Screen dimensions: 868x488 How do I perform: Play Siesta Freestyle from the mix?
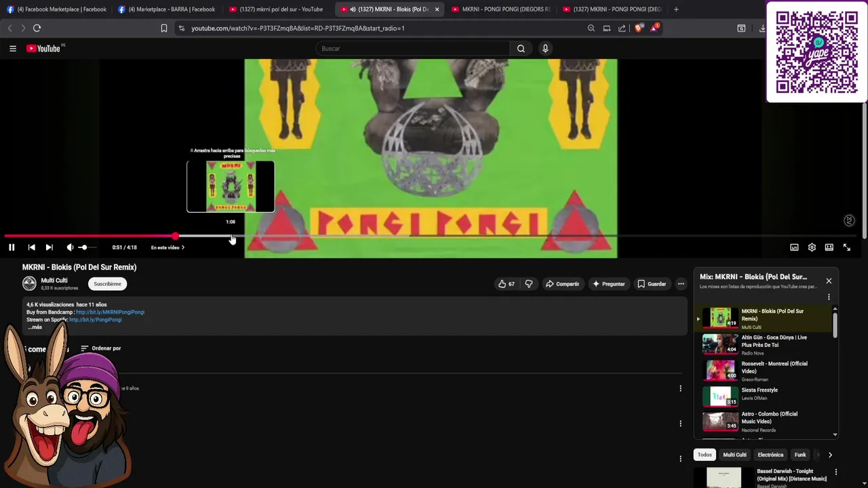(763, 396)
